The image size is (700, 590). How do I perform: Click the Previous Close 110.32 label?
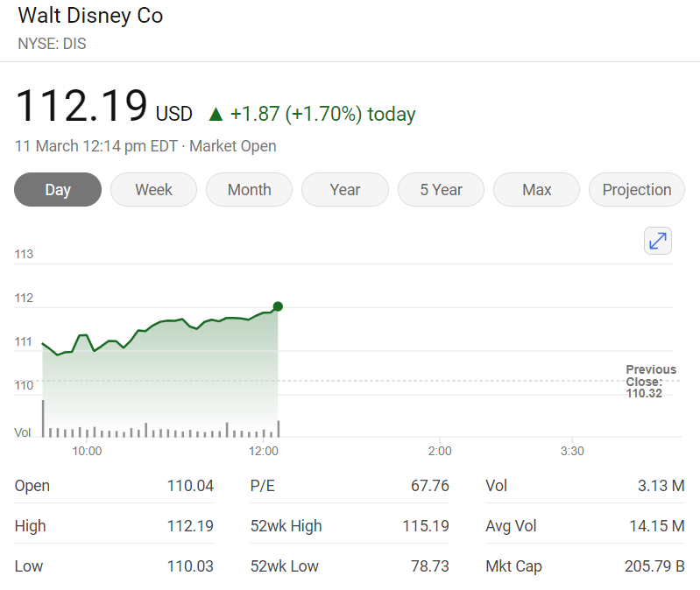[x=650, y=382]
